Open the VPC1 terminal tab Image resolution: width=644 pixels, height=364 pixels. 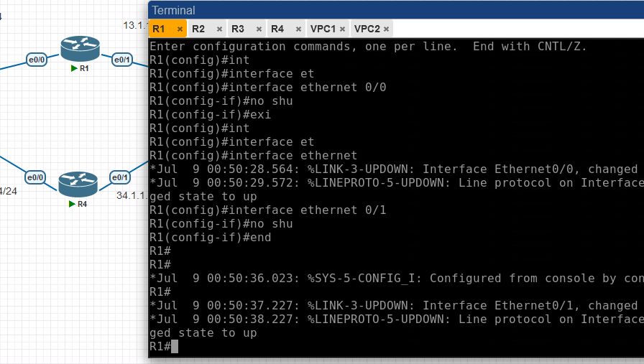coord(323,29)
